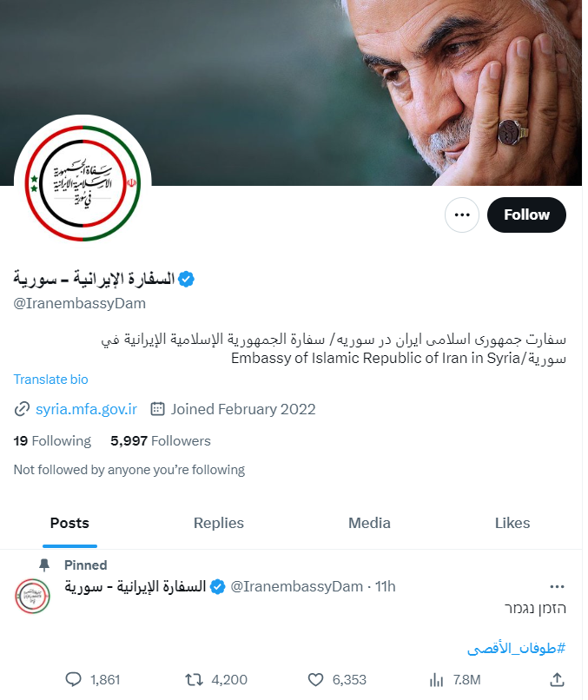Click the Arabic hashtag in the pinned post
Viewport: 588px width, 700px height.
tap(516, 648)
